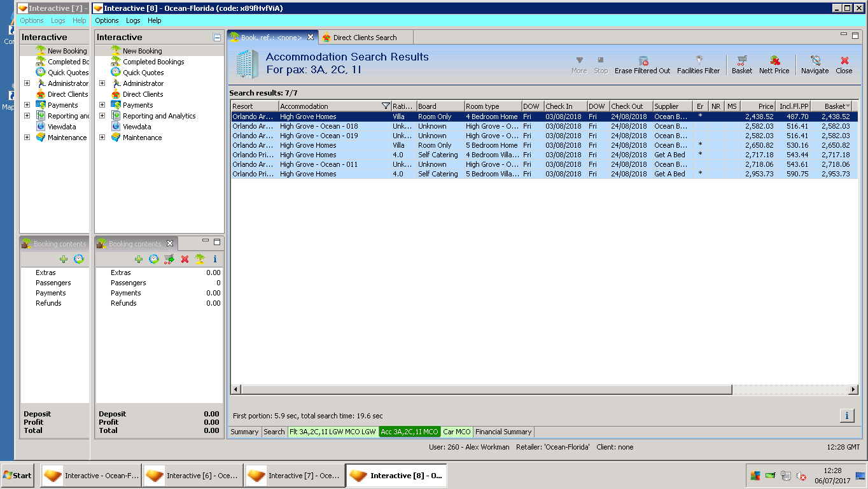Click the Basket cart icon in results toolbar
Screen dimensions: 868x489
(742, 60)
